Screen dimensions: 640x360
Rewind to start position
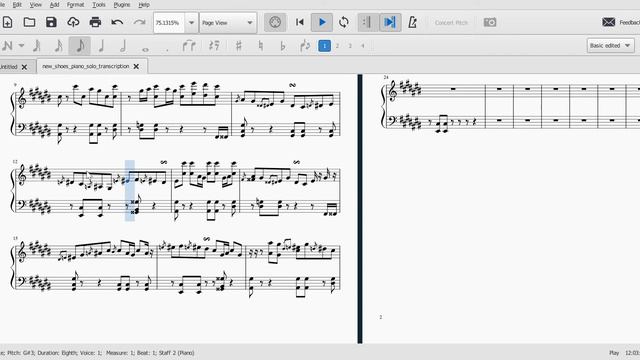(300, 22)
